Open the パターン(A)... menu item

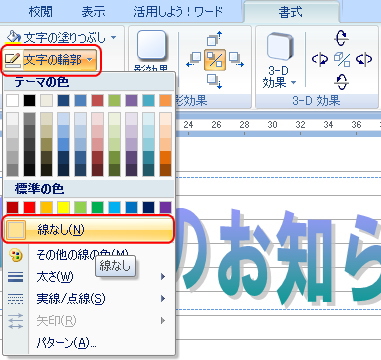tap(88, 342)
